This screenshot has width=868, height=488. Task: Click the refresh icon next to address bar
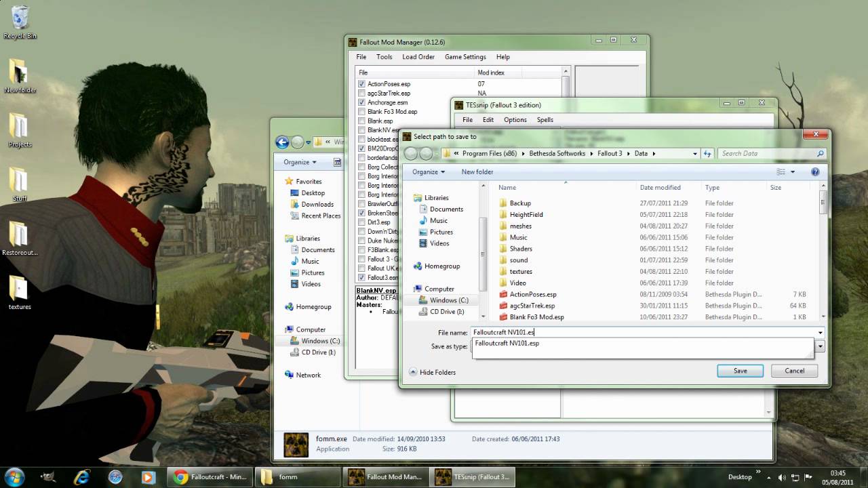(x=707, y=154)
